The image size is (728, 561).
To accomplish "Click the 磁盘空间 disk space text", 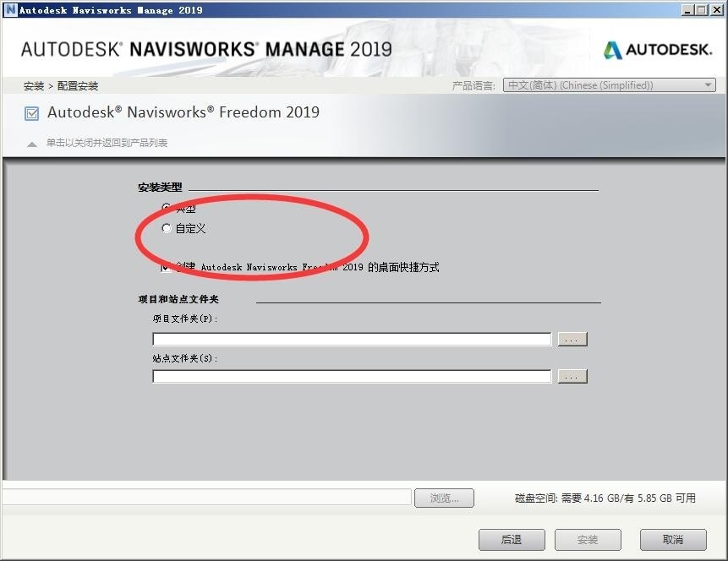I will [x=605, y=498].
